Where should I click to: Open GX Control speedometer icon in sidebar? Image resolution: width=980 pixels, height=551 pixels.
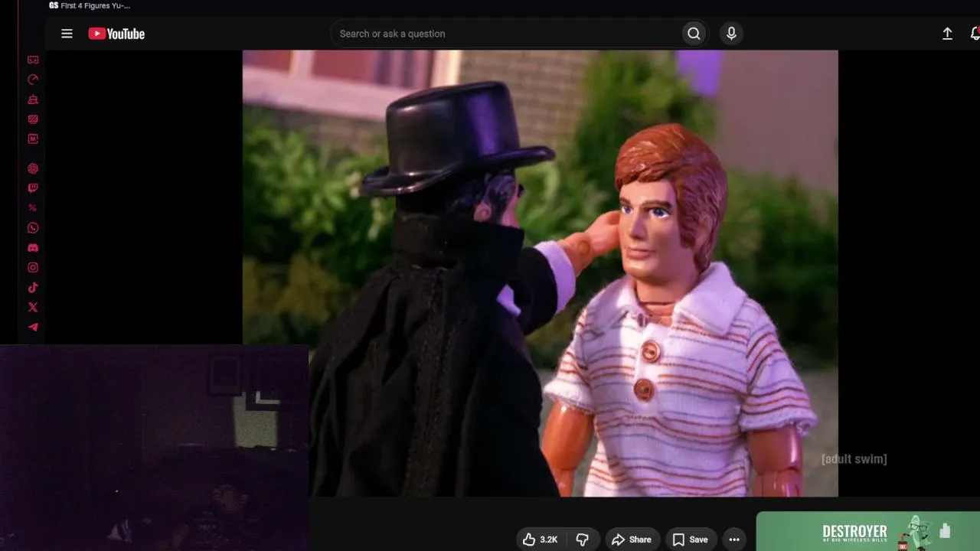tap(33, 80)
